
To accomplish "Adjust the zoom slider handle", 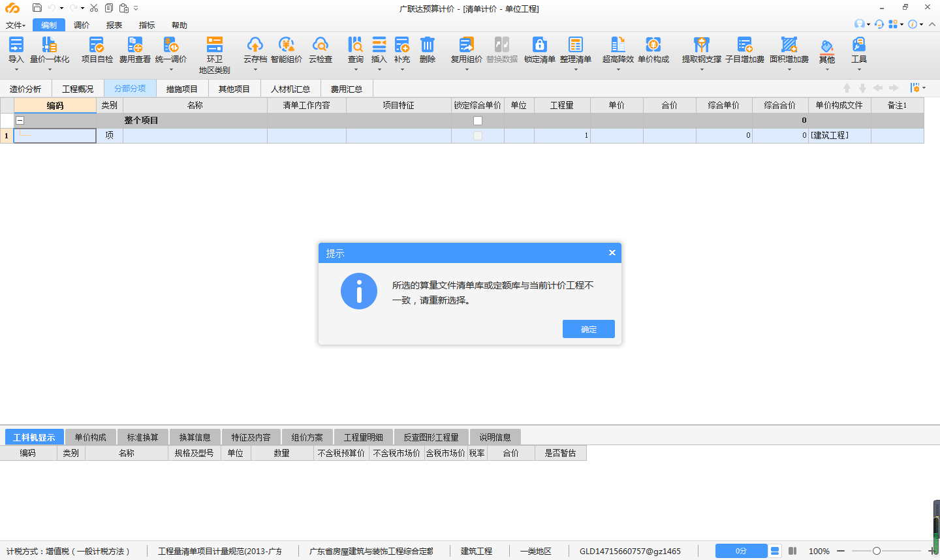I will tap(877, 551).
